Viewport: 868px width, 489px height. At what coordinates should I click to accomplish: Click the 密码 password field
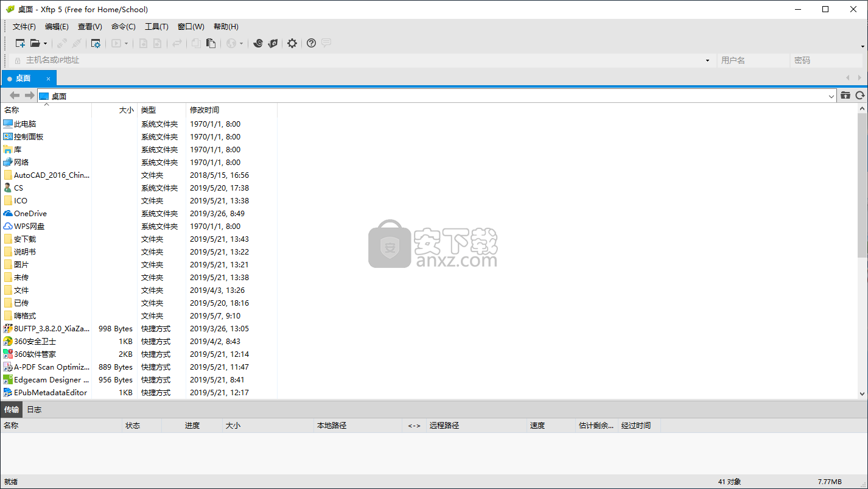tap(827, 60)
